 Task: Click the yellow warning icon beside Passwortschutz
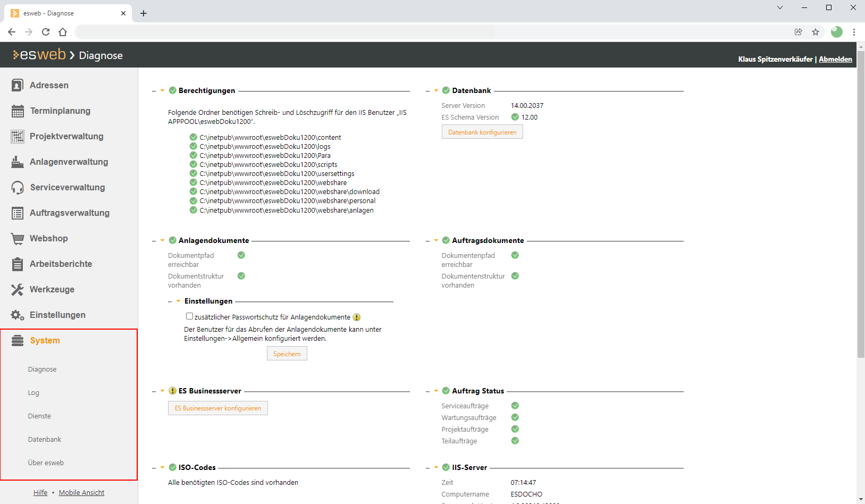357,317
